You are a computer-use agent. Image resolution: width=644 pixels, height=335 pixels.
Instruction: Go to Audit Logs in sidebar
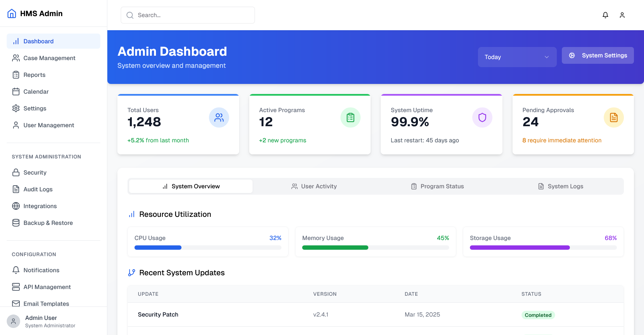(38, 189)
